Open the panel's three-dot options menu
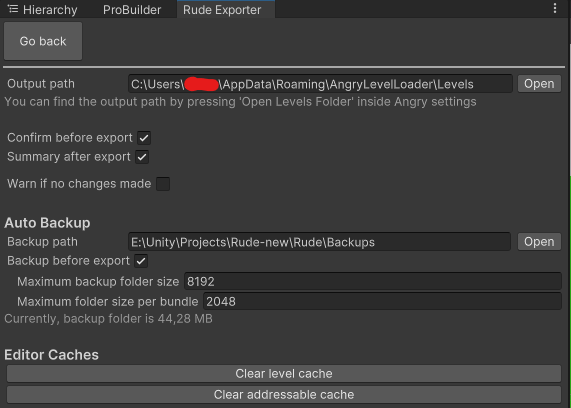This screenshot has height=408, width=571. tap(555, 8)
